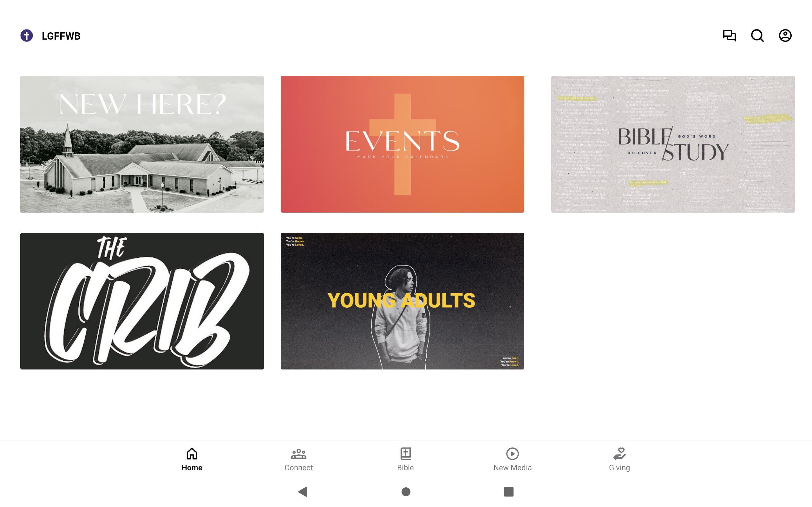The image size is (812, 507).
Task: Open The Crib card
Action: pos(142,301)
